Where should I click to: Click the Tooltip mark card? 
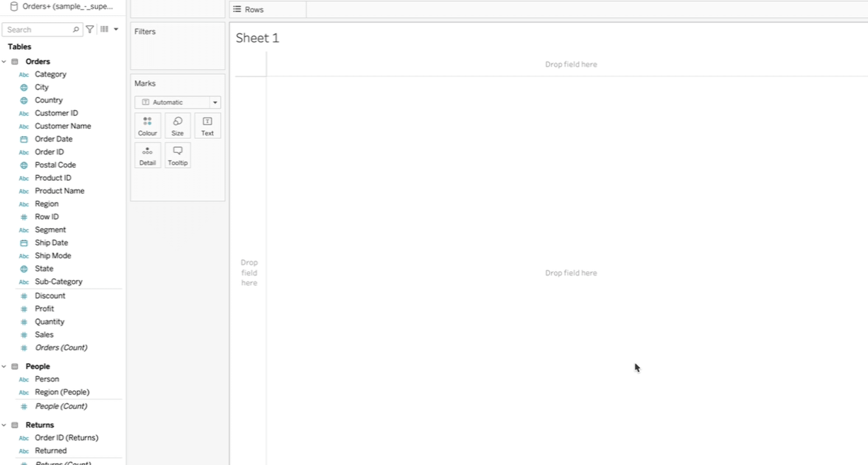178,156
